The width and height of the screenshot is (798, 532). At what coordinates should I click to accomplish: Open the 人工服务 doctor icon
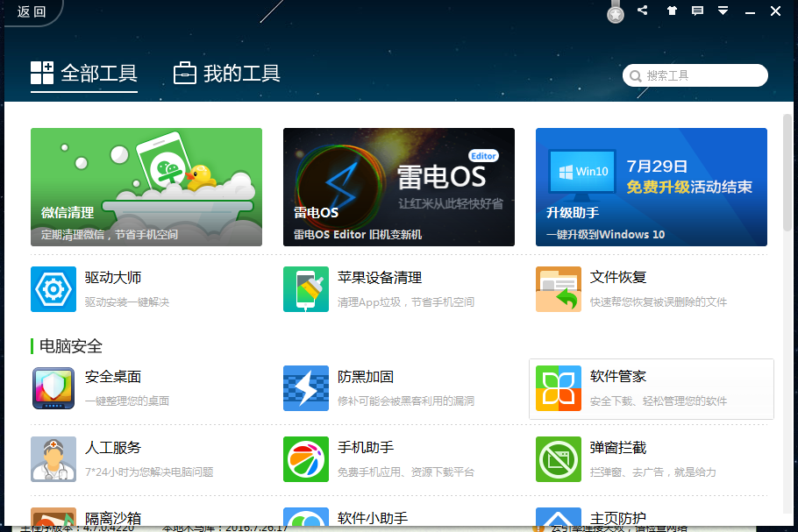[53, 458]
